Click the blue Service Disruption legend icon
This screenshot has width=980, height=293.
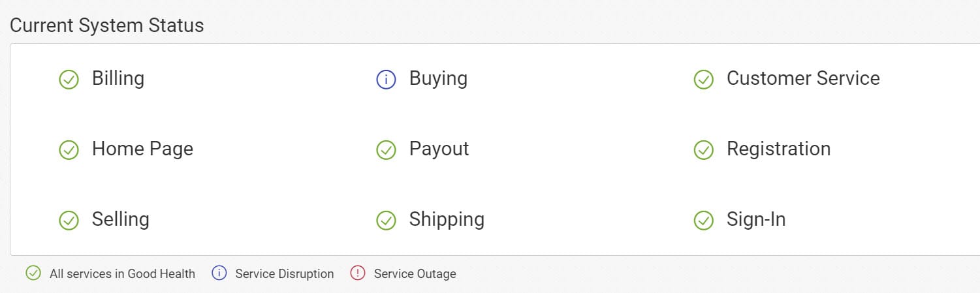[219, 273]
